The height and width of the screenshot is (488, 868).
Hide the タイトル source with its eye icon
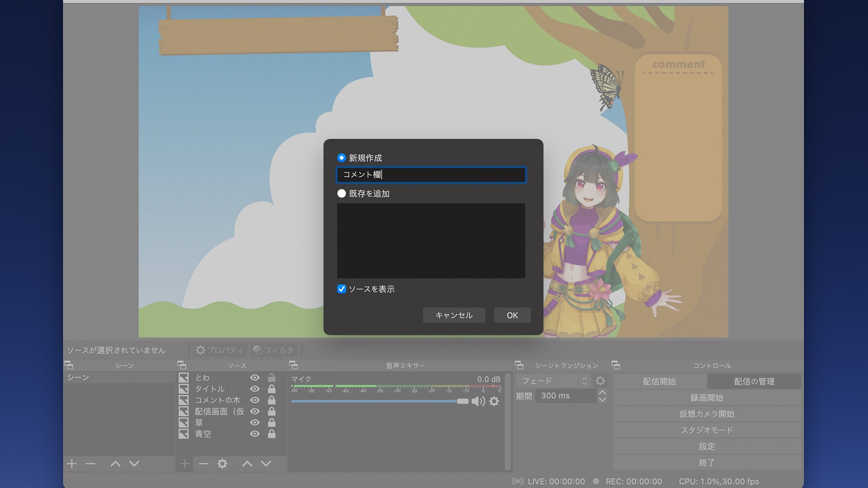pos(255,389)
